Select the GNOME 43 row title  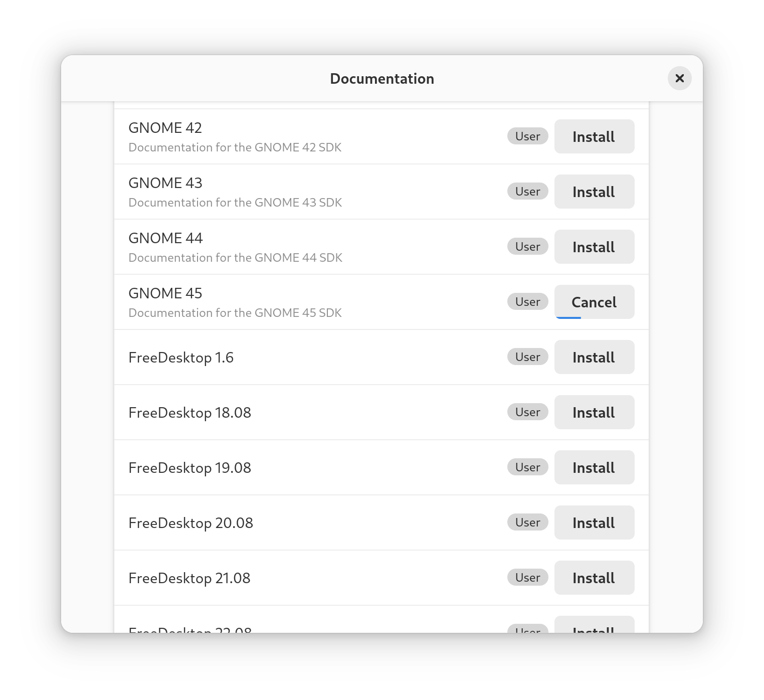click(165, 183)
